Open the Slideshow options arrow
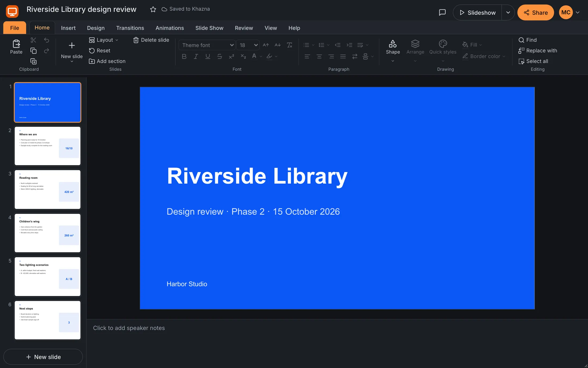The width and height of the screenshot is (588, 368). click(508, 13)
